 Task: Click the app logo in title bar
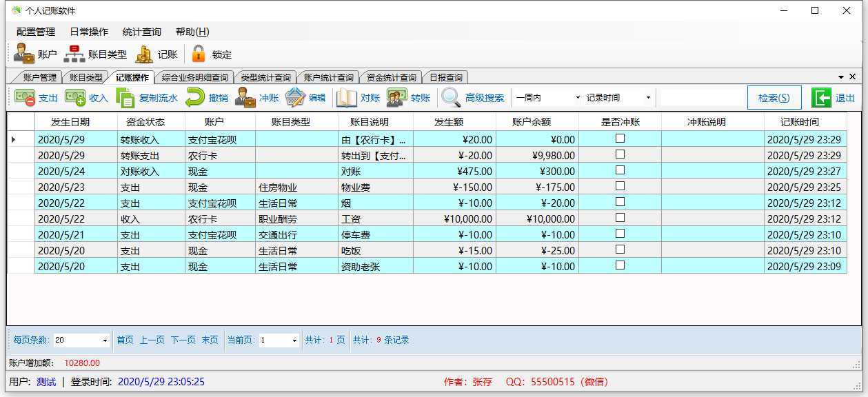pyautogui.click(x=17, y=10)
